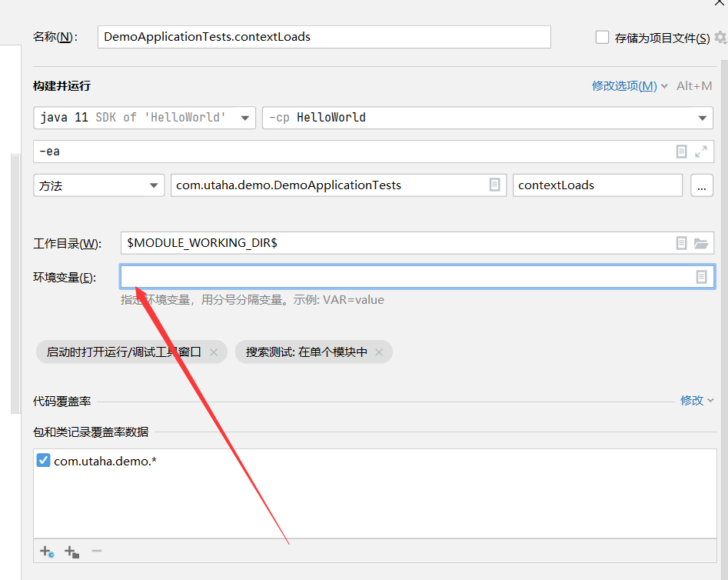Open the 方法 test kind dropdown
728x580 pixels.
pos(99,185)
